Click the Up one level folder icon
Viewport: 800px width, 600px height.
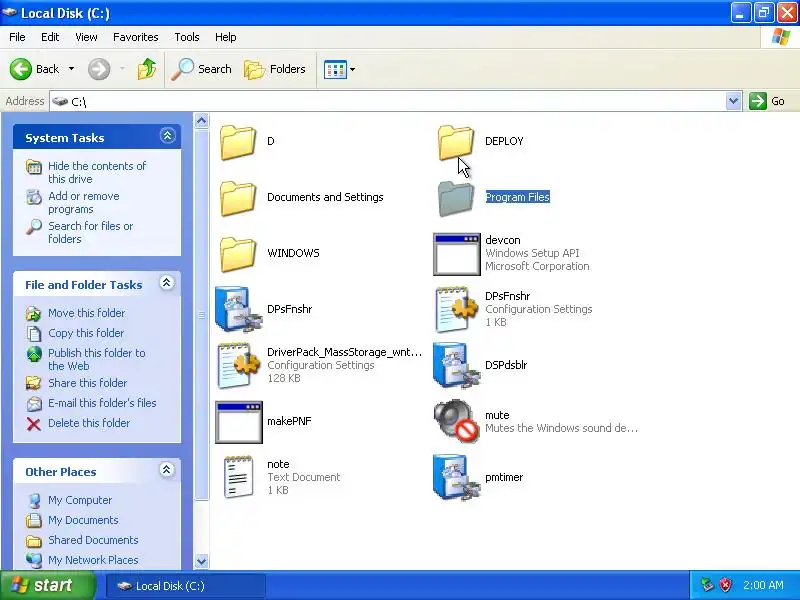(147, 69)
